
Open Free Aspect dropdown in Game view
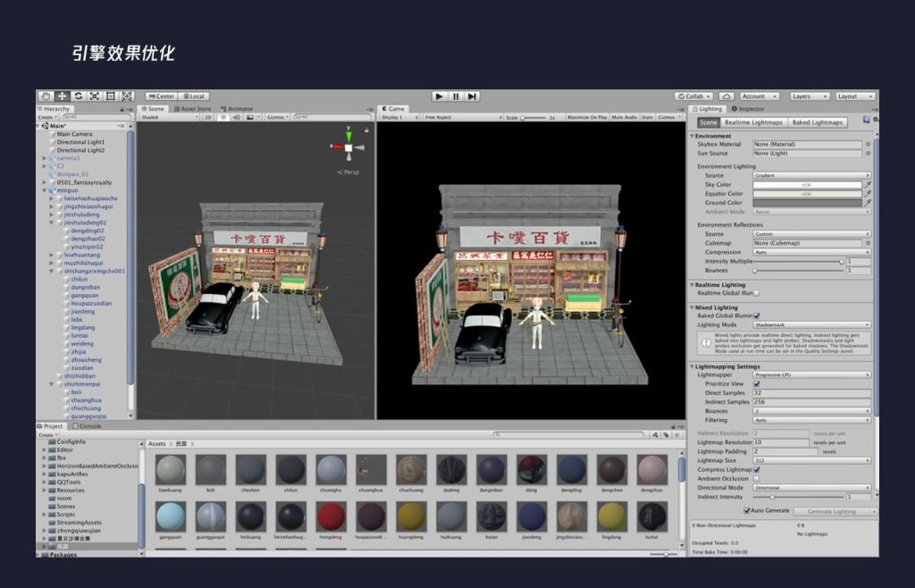pos(463,117)
